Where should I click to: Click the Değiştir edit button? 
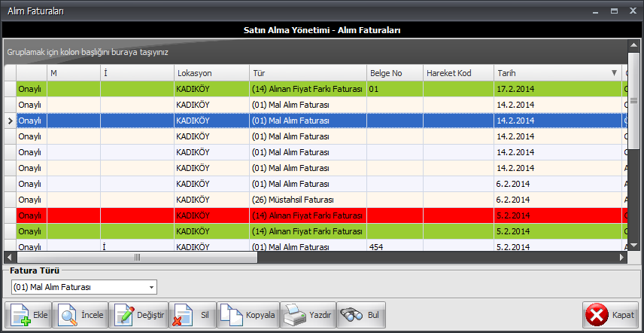[x=139, y=315]
